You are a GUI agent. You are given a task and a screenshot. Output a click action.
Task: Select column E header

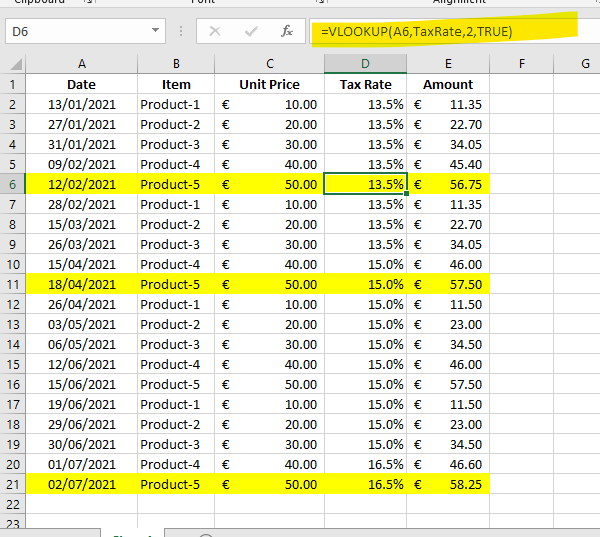pyautogui.click(x=448, y=64)
